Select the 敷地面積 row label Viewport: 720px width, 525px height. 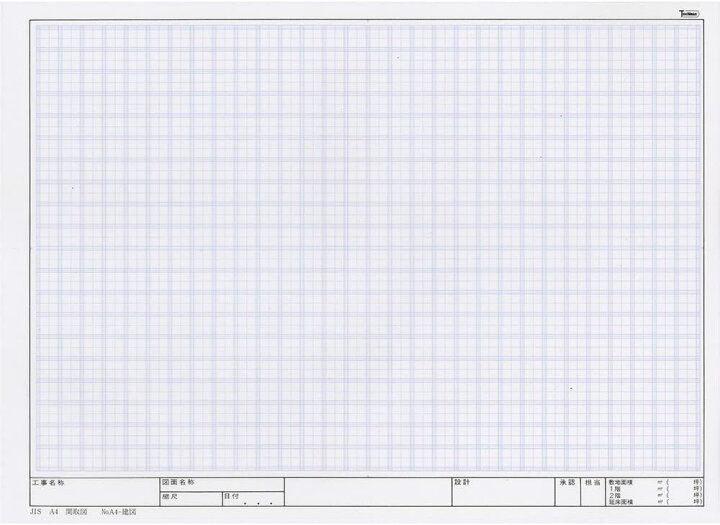click(621, 482)
